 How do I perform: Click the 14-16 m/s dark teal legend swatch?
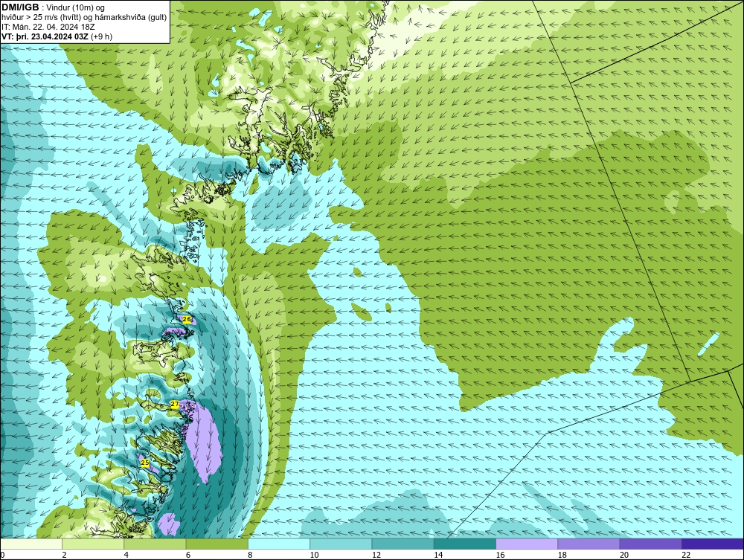pos(464,544)
